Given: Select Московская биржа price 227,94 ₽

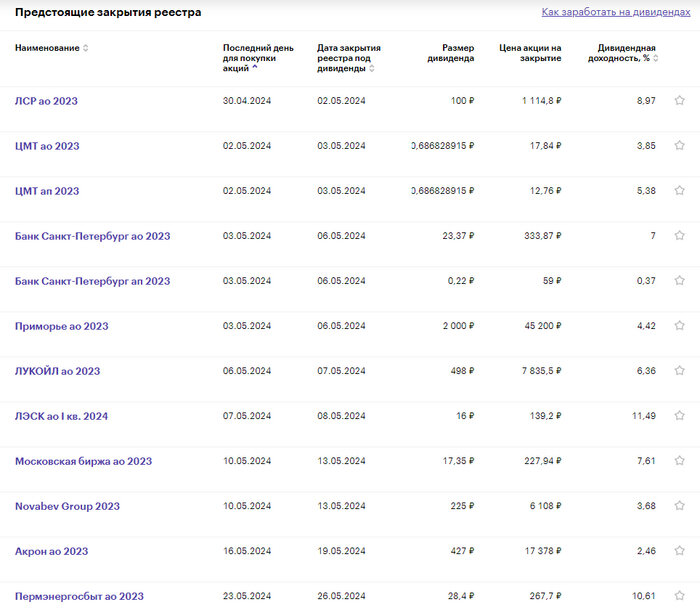Looking at the screenshot, I should (543, 461).
